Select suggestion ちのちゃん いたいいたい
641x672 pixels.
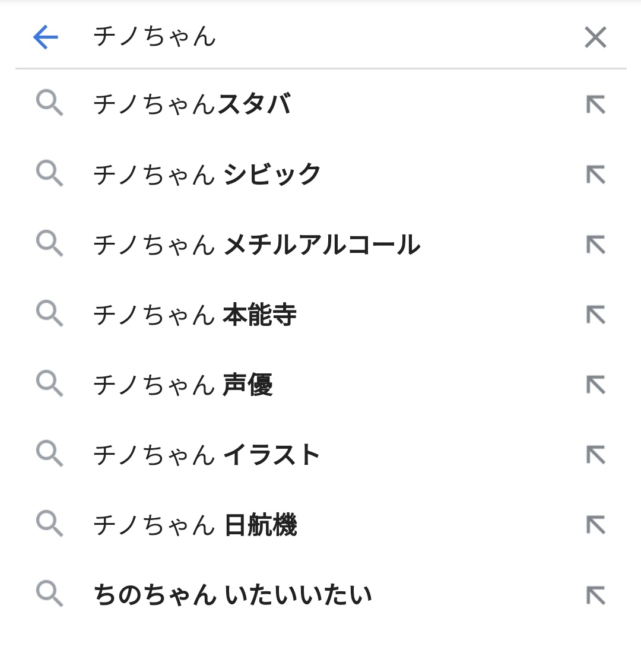click(x=233, y=595)
